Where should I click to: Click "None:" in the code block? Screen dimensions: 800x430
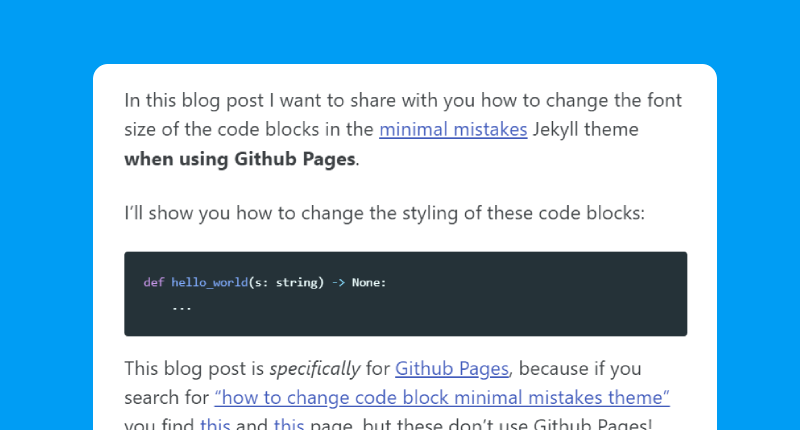coord(369,282)
